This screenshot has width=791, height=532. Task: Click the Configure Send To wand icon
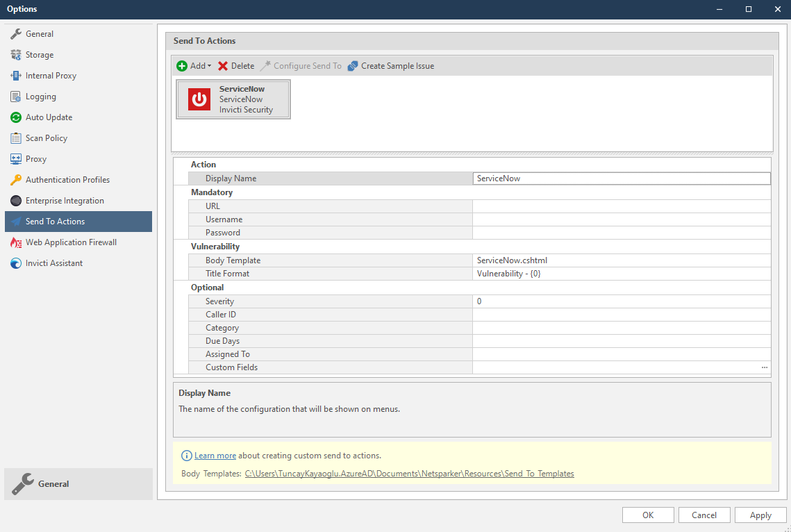coord(265,66)
